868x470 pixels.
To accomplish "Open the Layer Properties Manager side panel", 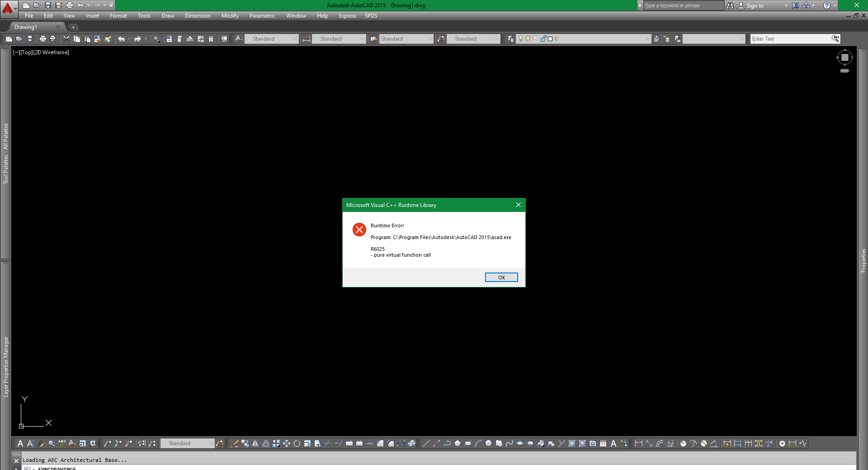I will tap(6, 367).
